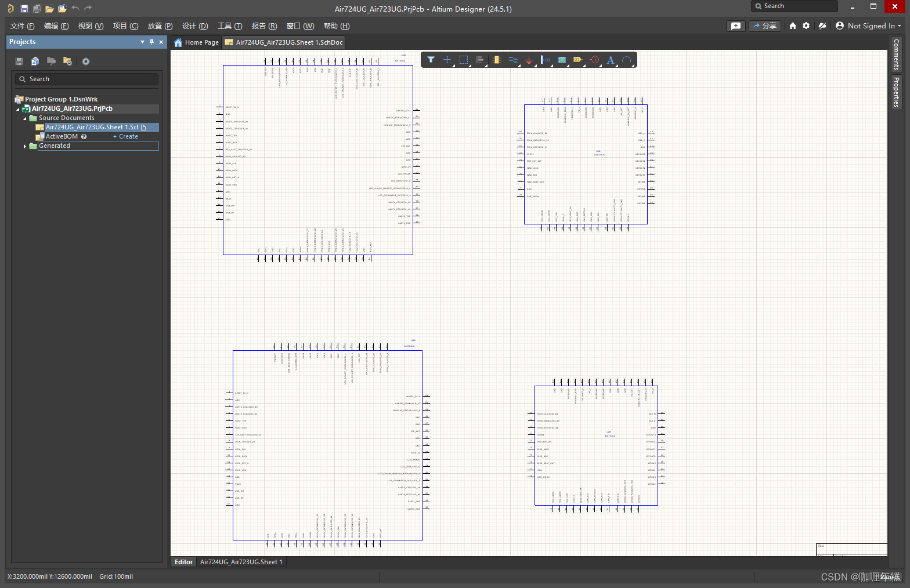Open the 帮助 (H) menu
910x588 pixels.
coord(337,26)
